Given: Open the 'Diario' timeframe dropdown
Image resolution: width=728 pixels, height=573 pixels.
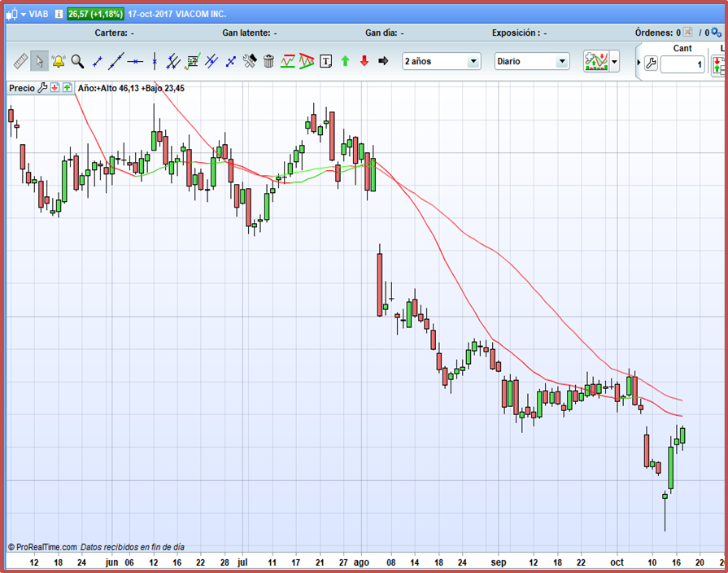Looking at the screenshot, I should click(532, 61).
